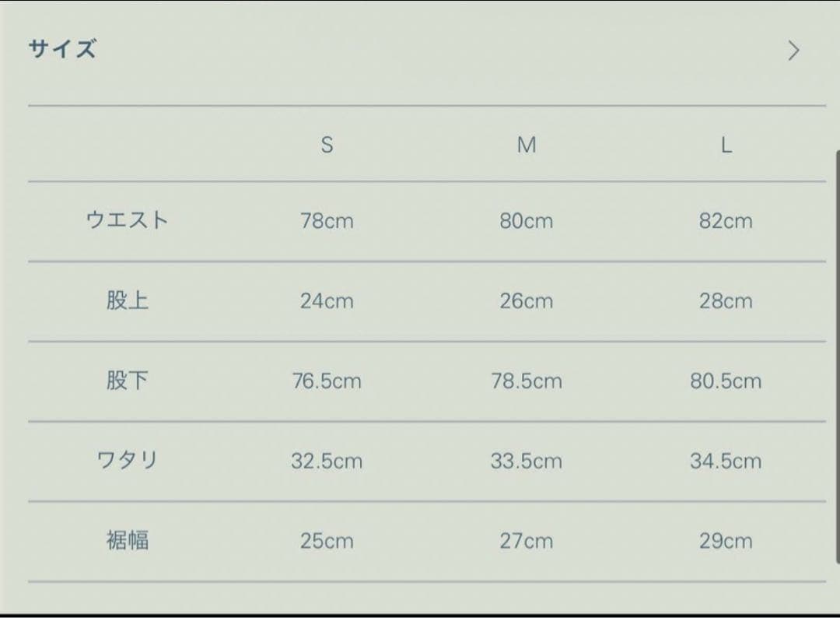
Task: Click the 80cm waist value for M
Action: coord(527,221)
